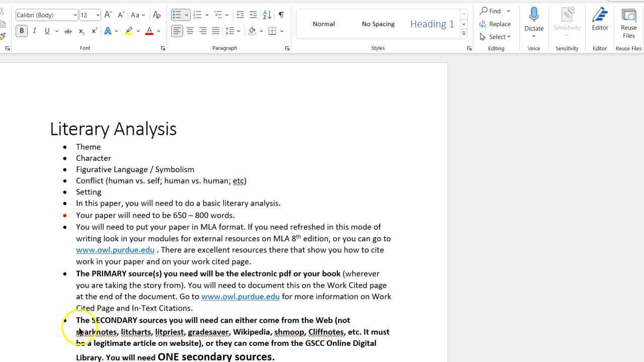Toggle Italic formatting

point(34,31)
